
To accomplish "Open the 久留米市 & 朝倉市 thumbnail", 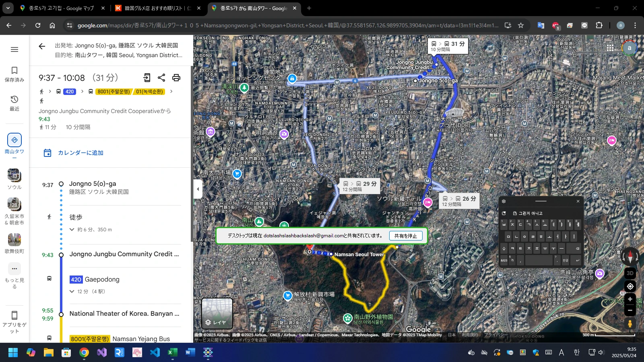I will (14, 204).
